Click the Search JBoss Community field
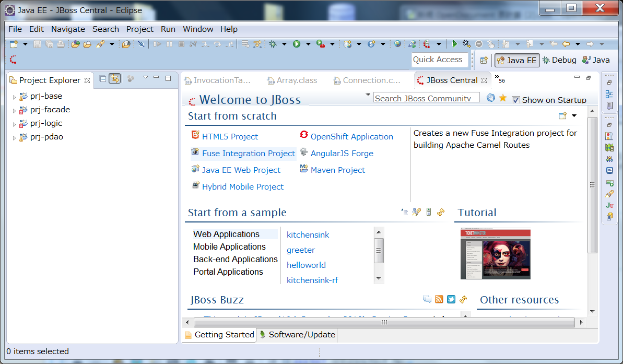 click(x=426, y=98)
